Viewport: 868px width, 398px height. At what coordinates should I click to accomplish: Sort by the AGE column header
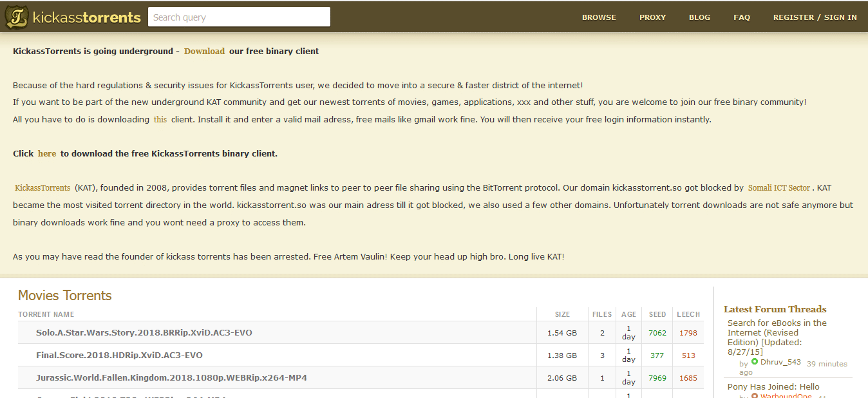[629, 314]
